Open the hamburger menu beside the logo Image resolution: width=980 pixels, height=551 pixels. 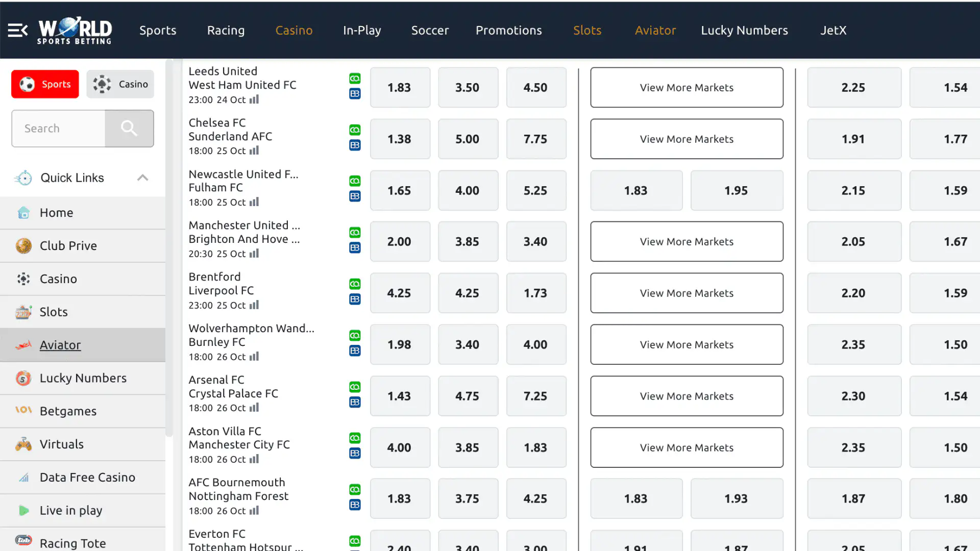tap(17, 31)
